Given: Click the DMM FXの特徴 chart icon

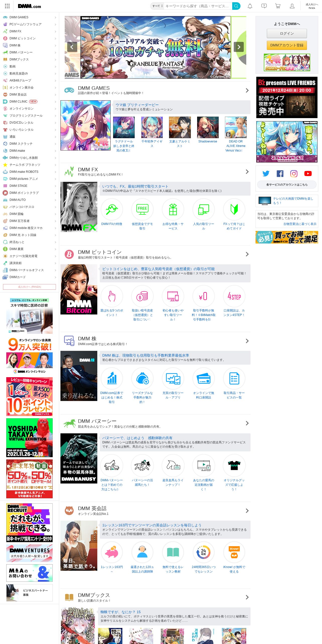Looking at the screenshot, I should click(112, 209).
